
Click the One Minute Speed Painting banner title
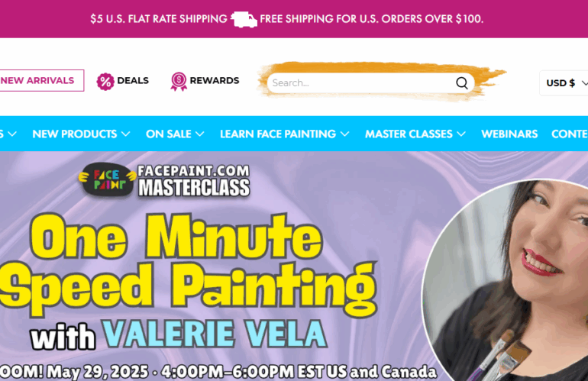[x=188, y=263]
